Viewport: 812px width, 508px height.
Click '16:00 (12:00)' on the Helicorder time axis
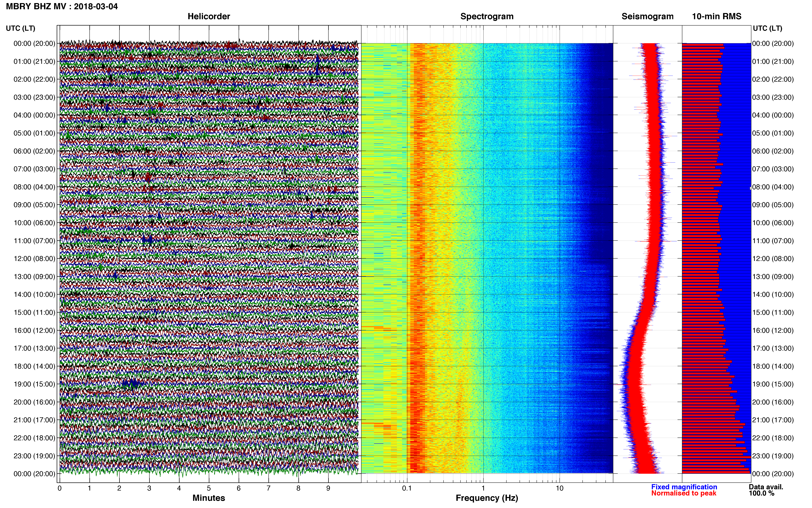click(x=34, y=330)
